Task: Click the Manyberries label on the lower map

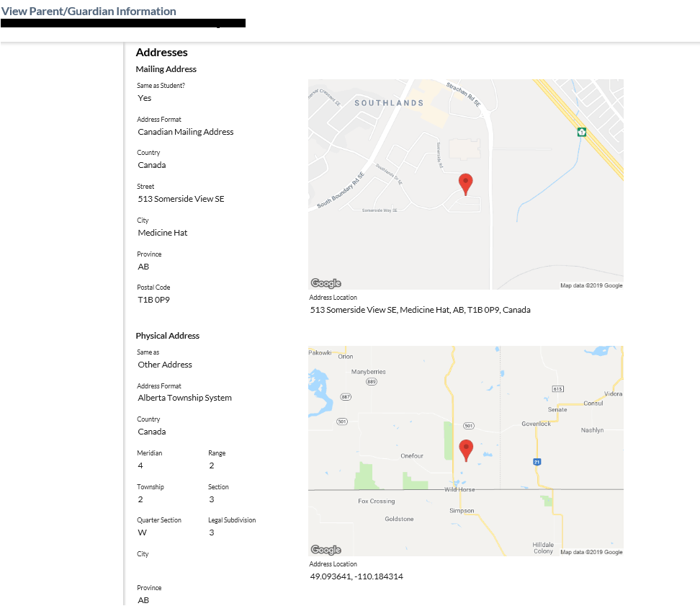Action: coord(368,372)
